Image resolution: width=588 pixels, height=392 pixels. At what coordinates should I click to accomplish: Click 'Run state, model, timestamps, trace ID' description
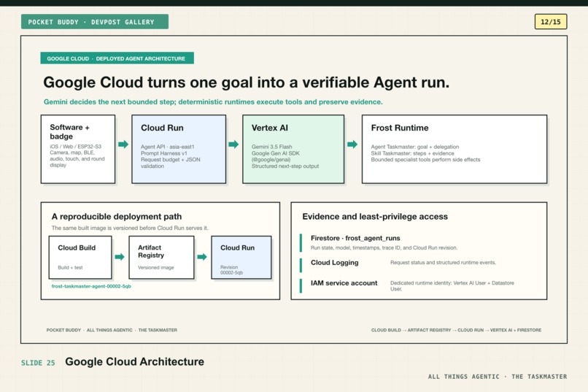pos(384,247)
